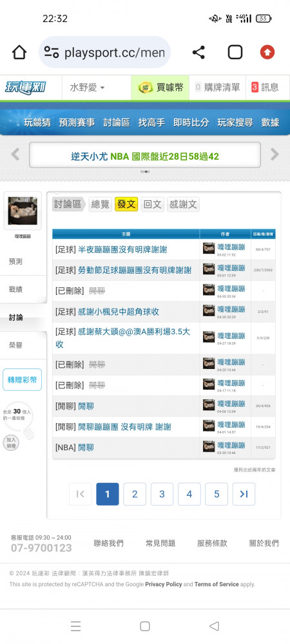Jump to last page arrow
290x644 pixels.
click(x=244, y=494)
